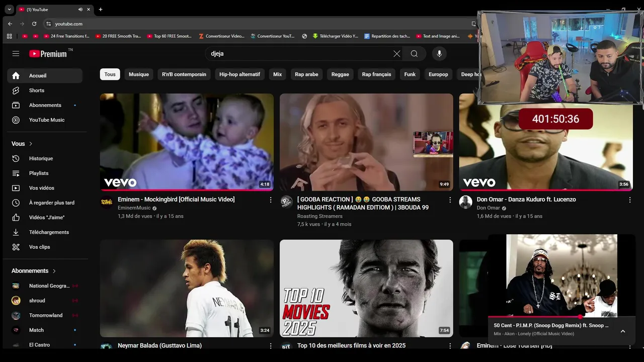Select the Rap français chip
The image size is (644, 362).
pyautogui.click(x=376, y=74)
